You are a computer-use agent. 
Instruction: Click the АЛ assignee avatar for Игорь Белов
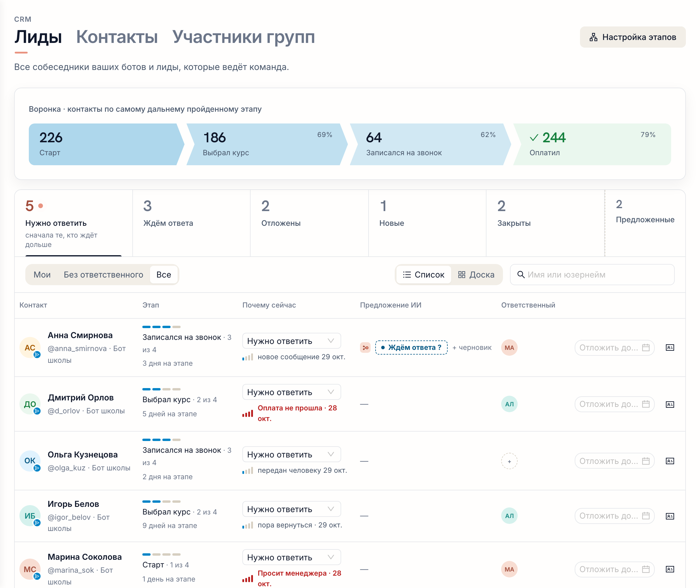509,516
